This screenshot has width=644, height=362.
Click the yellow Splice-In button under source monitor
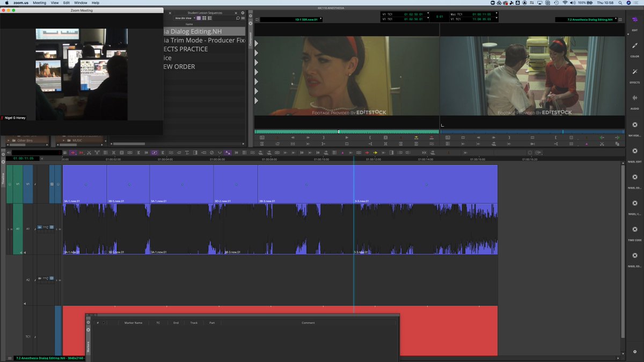[x=416, y=137]
